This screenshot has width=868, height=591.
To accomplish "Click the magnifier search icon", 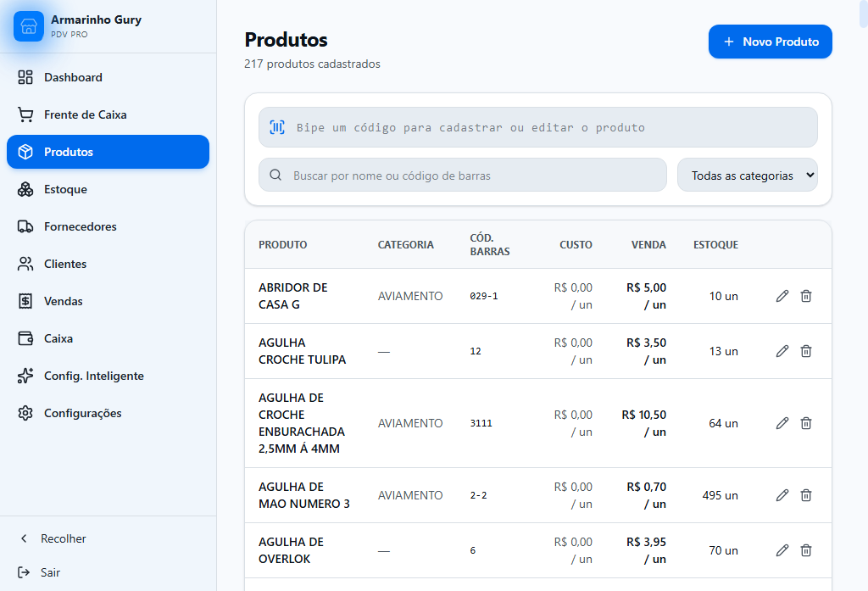I will point(275,175).
